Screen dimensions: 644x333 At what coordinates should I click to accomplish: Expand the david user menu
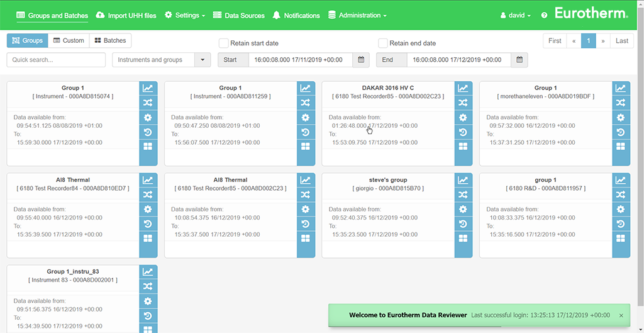click(x=515, y=15)
